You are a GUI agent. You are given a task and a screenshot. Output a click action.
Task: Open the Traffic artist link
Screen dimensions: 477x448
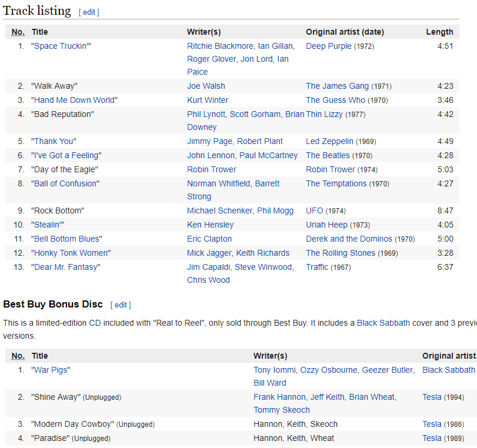(317, 267)
